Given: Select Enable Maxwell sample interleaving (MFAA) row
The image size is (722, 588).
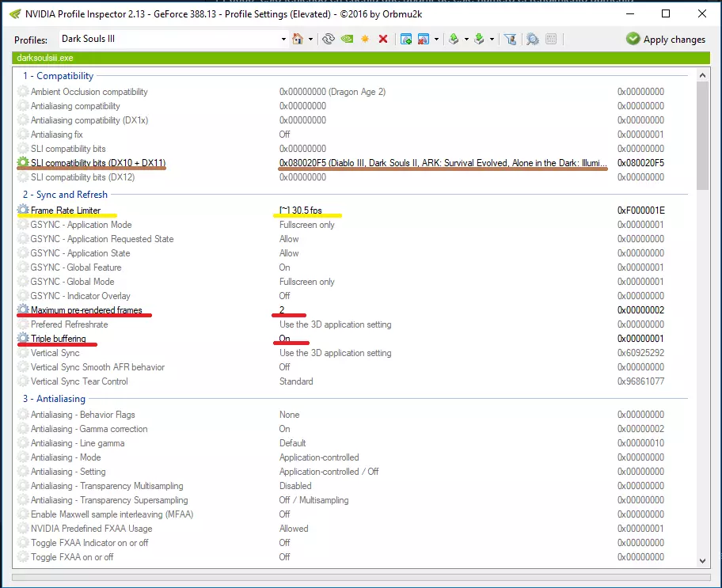Looking at the screenshot, I should point(353,514).
